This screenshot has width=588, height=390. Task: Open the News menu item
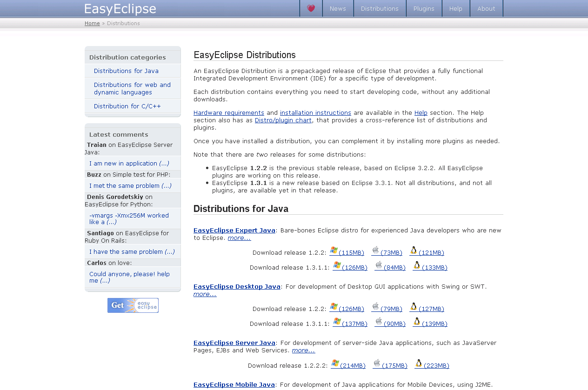pos(338,8)
